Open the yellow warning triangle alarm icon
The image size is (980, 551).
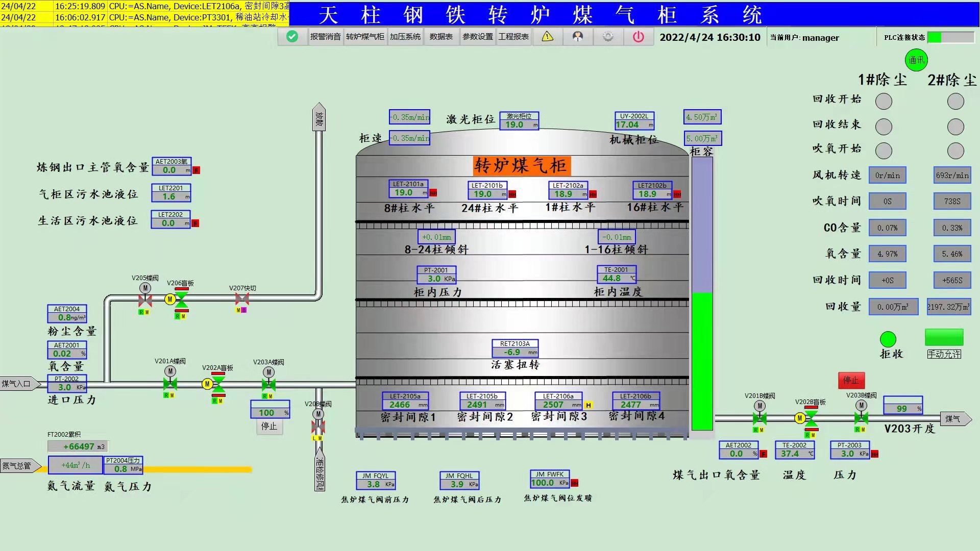pos(547,37)
